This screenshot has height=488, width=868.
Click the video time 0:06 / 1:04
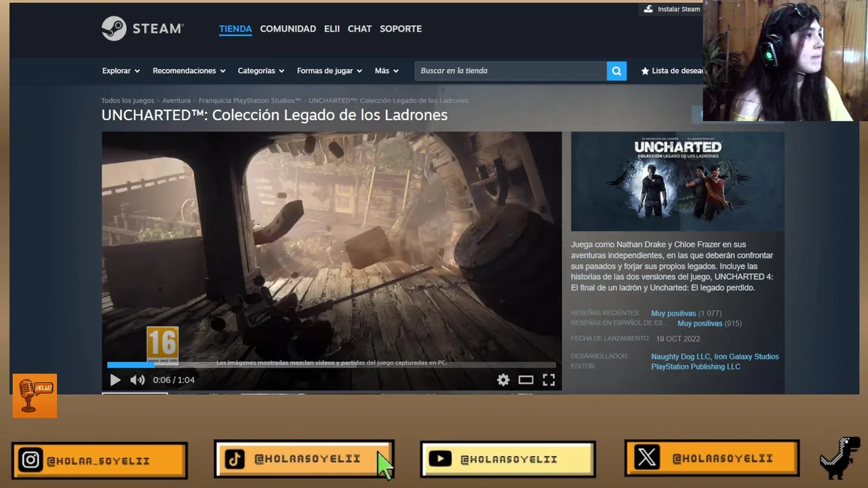click(x=174, y=380)
